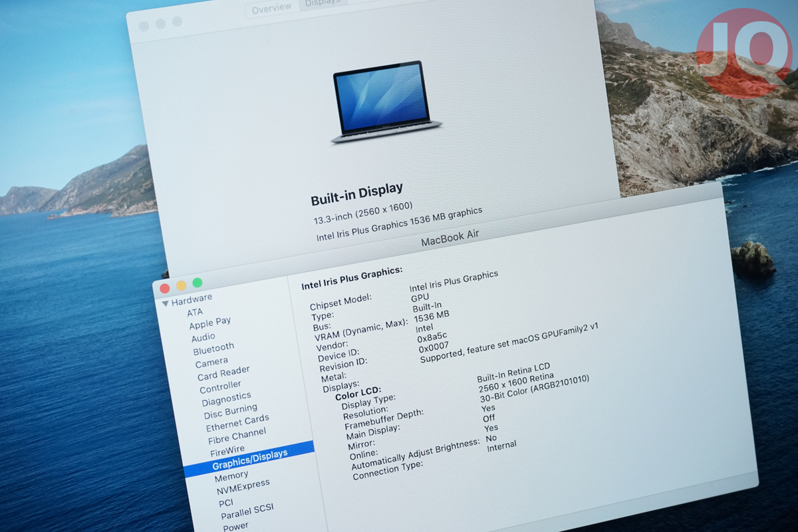
Task: Open the Ethernet Cards entry
Action: point(237,423)
